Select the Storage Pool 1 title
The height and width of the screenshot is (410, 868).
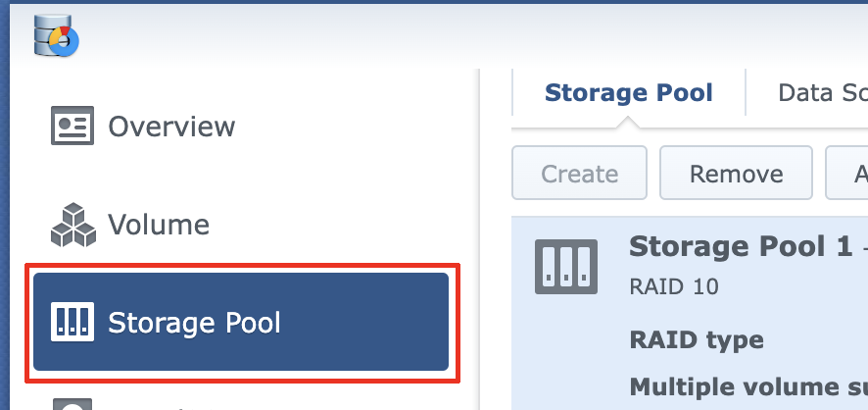(741, 246)
